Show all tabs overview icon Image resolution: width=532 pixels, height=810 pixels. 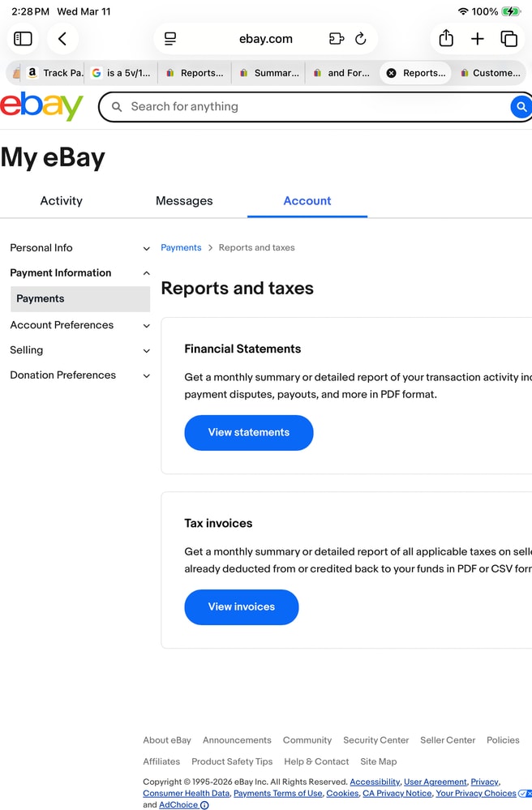(508, 39)
